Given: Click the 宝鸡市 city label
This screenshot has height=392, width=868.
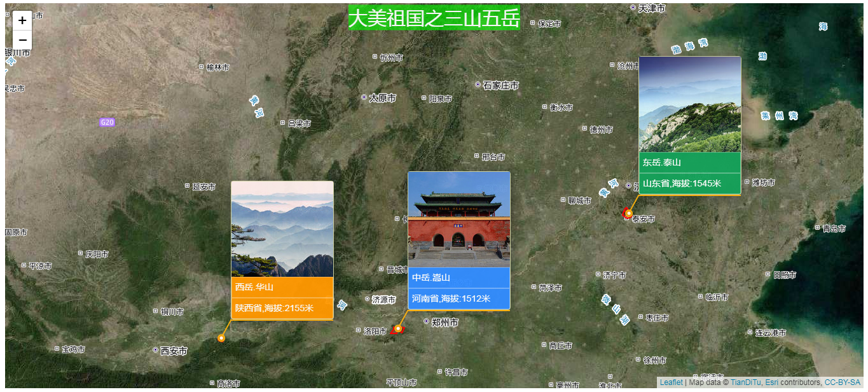Looking at the screenshot, I should pyautogui.click(x=73, y=349).
